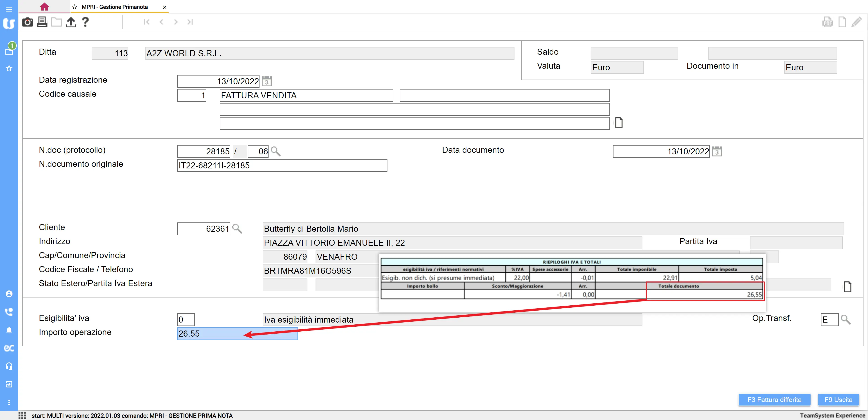Open help question mark icon
Viewport: 868px width, 420px height.
(85, 22)
